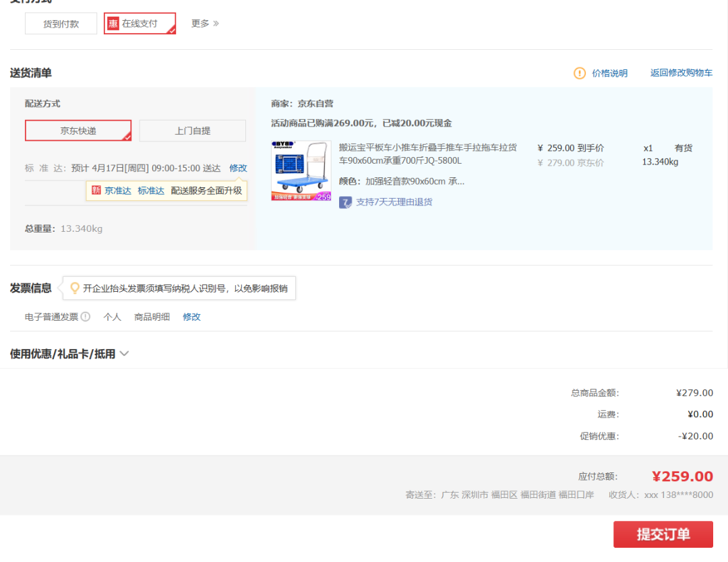Image resolution: width=728 pixels, height=562 pixels.
Task: Click the 价格说明 info icon
Action: pyautogui.click(x=580, y=73)
